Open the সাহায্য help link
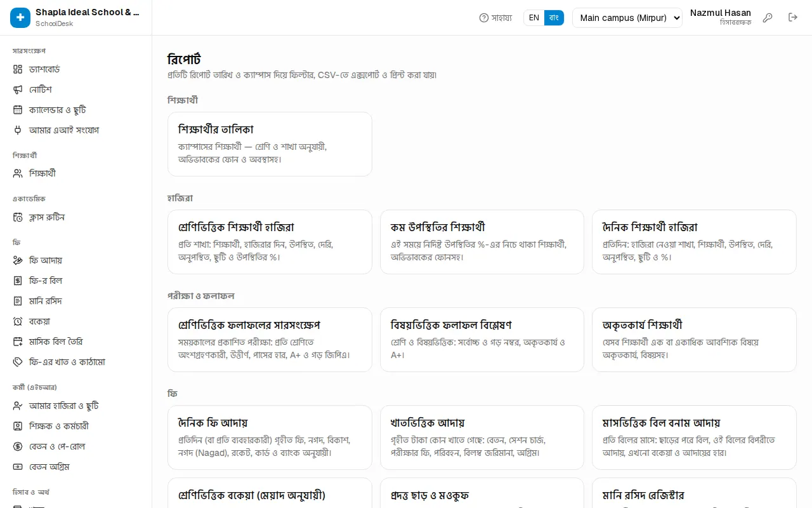The width and height of the screenshot is (812, 508). (495, 18)
